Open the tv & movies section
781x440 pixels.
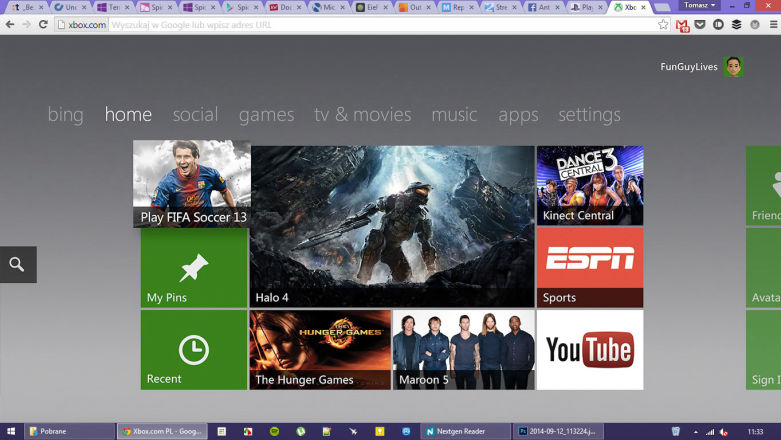click(x=363, y=115)
